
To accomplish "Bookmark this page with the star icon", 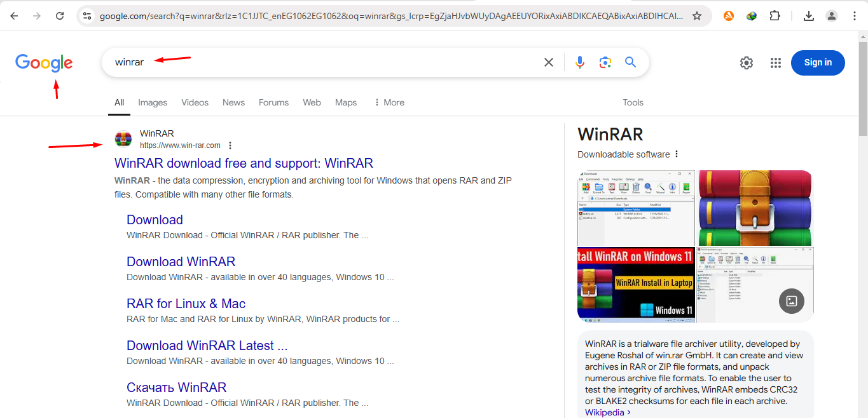I will click(x=697, y=16).
